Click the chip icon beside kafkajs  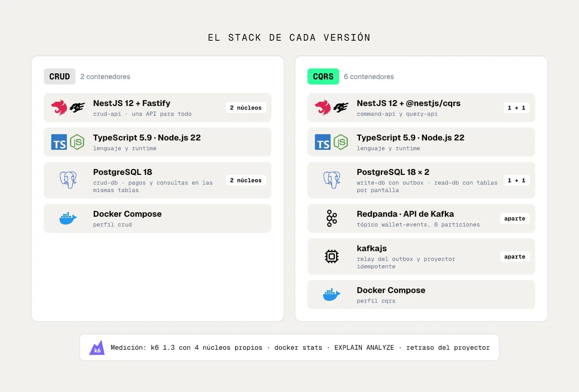coord(332,257)
